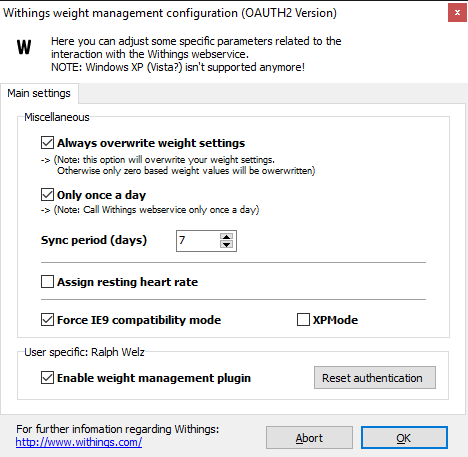Select the Main settings tab
Image resolution: width=468 pixels, height=457 pixels.
(x=39, y=93)
